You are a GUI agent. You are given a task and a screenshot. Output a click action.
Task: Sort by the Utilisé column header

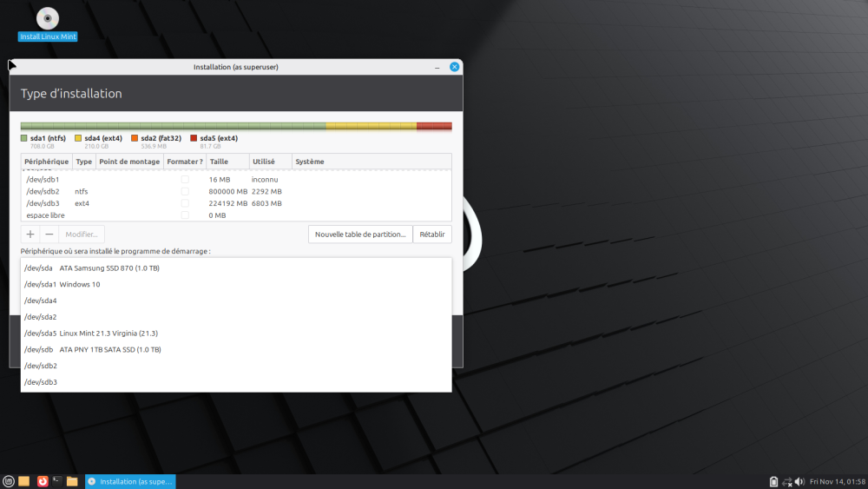click(x=271, y=162)
